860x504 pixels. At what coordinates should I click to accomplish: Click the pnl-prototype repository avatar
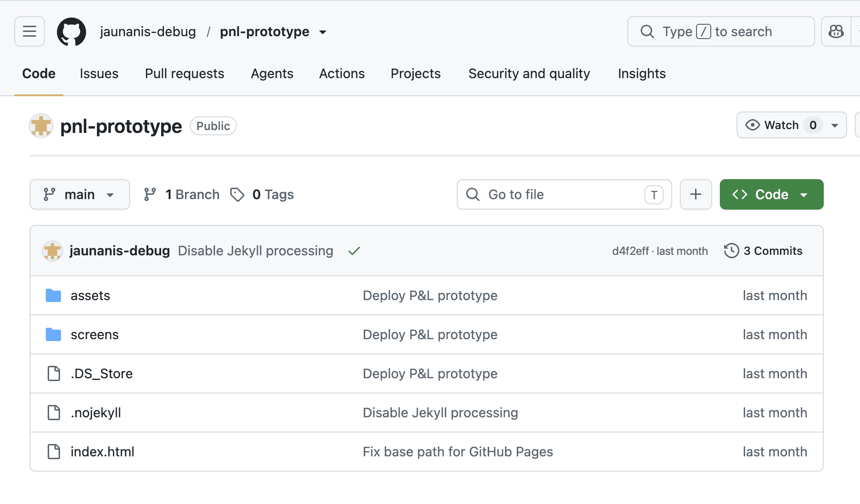[x=41, y=126]
